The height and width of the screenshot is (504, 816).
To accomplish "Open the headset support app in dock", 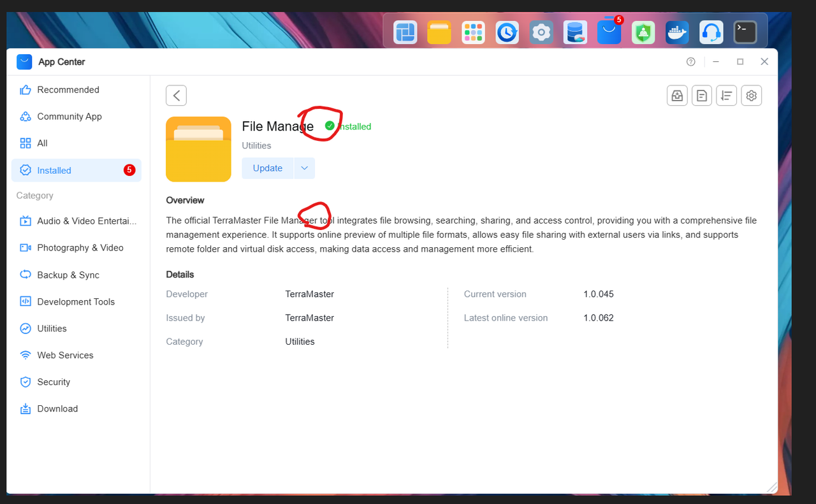I will (x=711, y=32).
